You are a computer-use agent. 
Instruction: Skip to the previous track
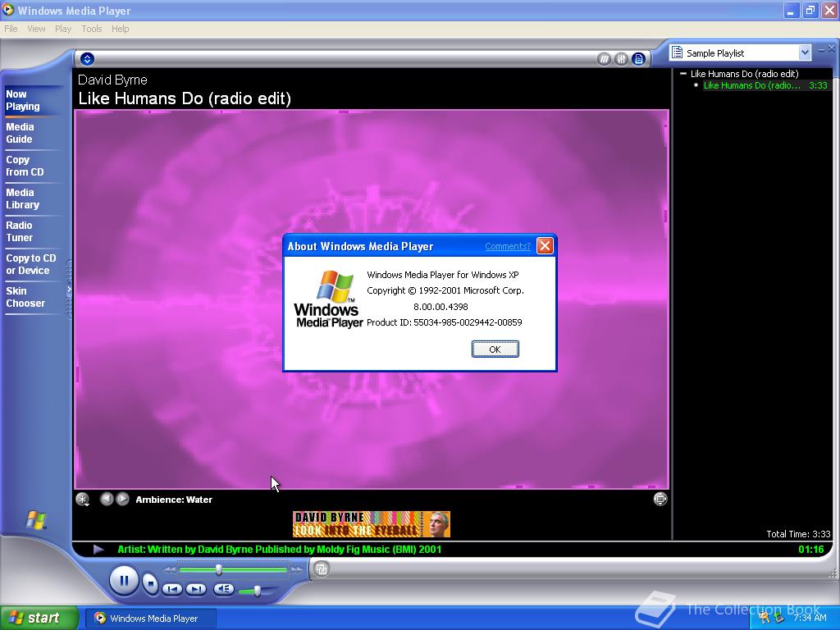172,589
